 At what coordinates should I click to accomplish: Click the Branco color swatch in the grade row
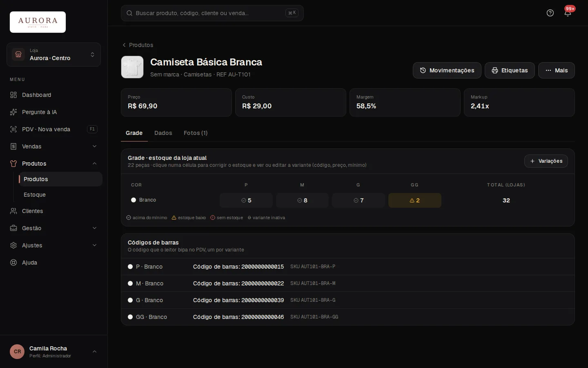tap(134, 200)
